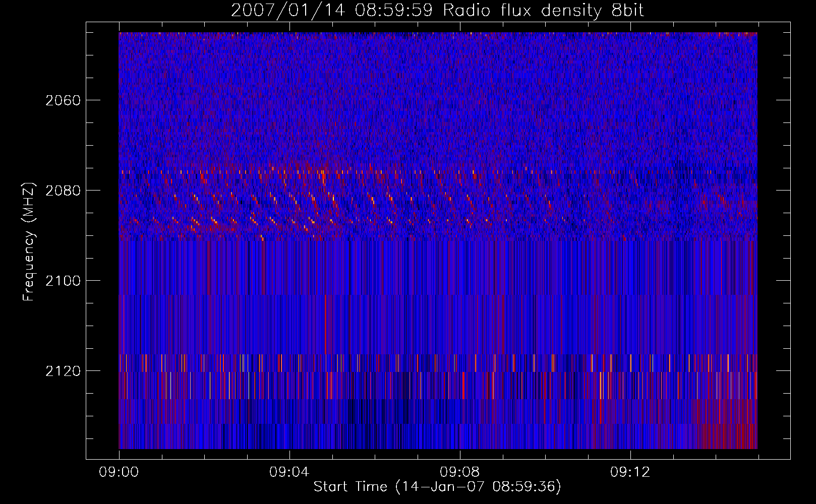Screen dimensions: 816x504
Task: Click the 09:12 time tick label
Action: coord(630,472)
